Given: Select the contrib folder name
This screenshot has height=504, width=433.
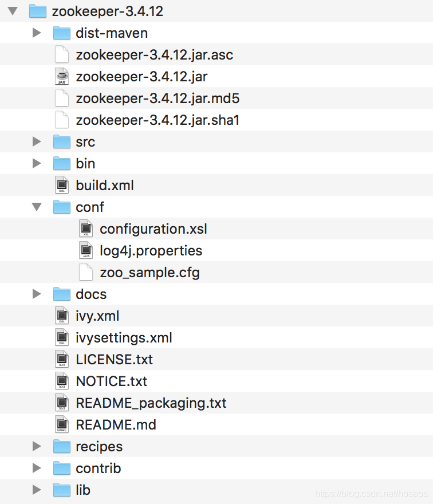Looking at the screenshot, I should tap(99, 468).
